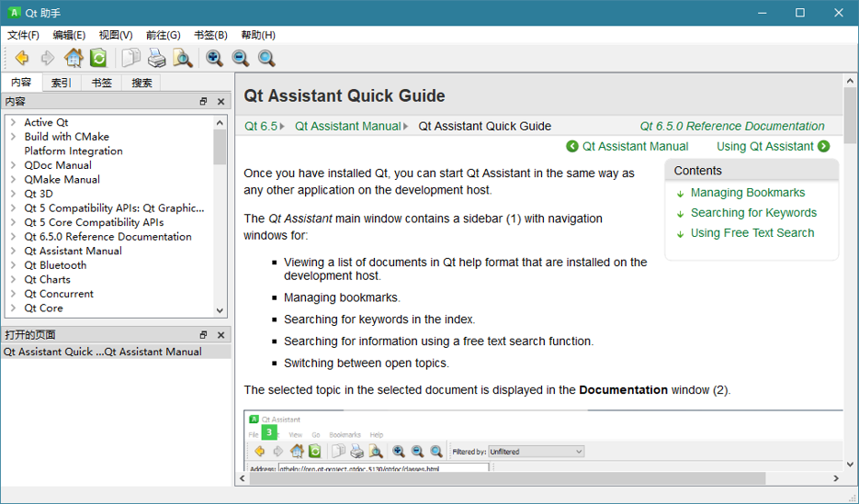Close the 内容 dock panel
The image size is (859, 504).
(220, 101)
